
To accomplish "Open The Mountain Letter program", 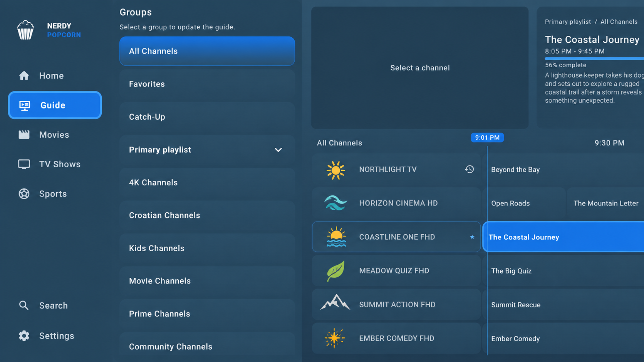I will tap(605, 203).
